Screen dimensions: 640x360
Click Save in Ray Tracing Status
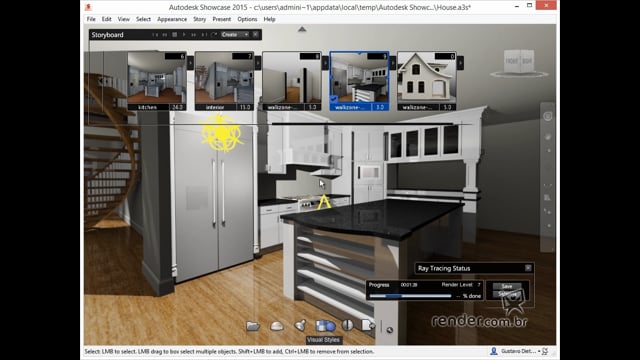(x=507, y=286)
